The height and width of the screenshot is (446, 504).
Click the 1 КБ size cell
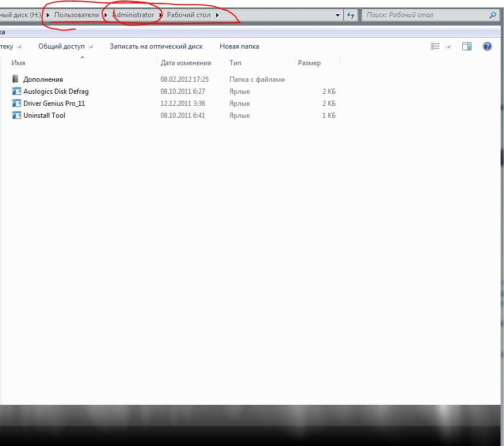coord(329,115)
